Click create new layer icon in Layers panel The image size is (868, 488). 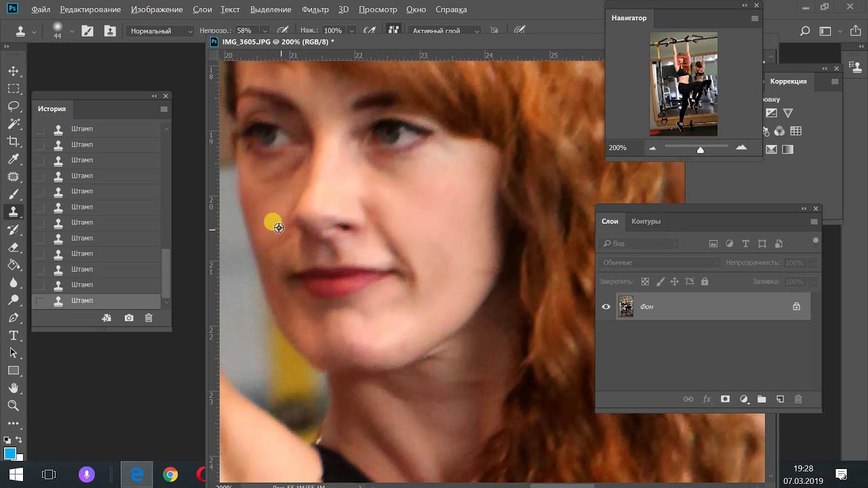[x=780, y=399]
